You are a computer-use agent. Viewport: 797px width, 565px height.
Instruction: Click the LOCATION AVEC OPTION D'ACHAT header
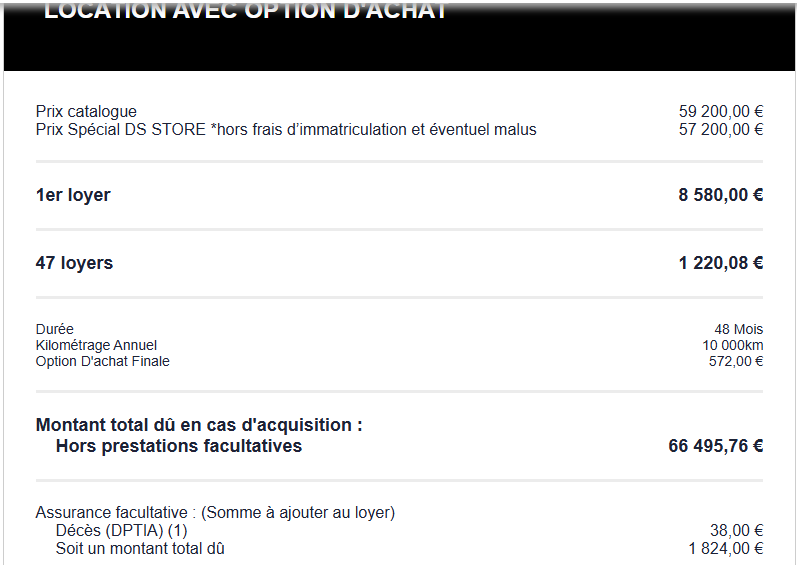click(245, 12)
